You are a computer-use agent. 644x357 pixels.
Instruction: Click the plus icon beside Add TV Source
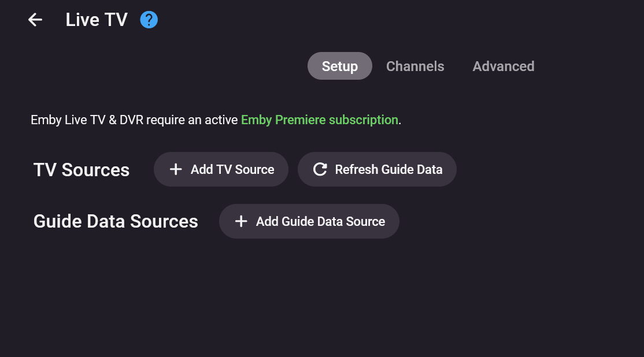click(x=176, y=169)
